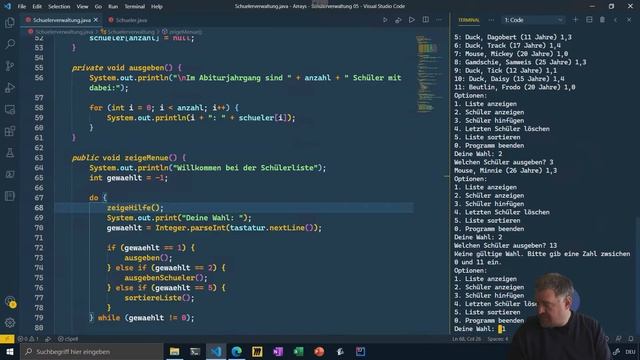
Task: Close the terminal panel
Action: (x=629, y=20)
